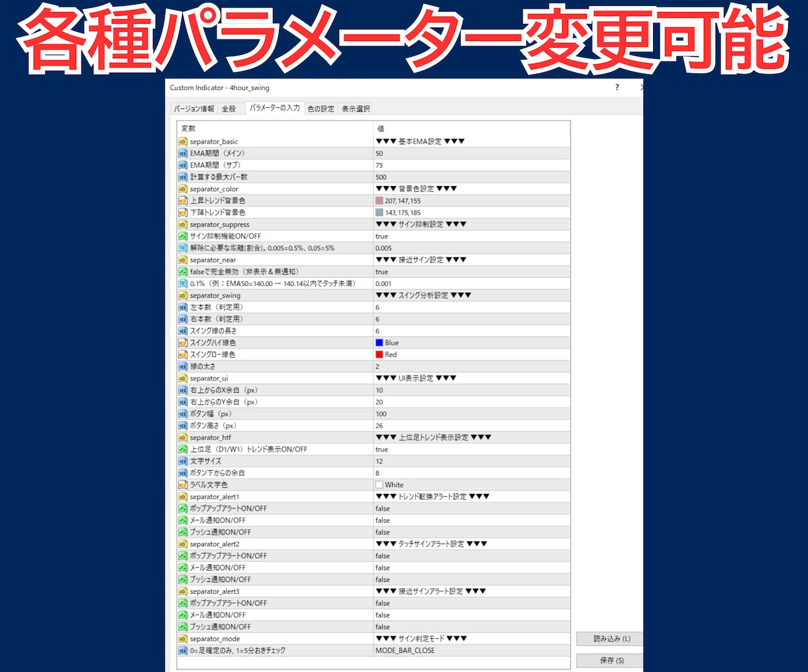The width and height of the screenshot is (808, 672).
Task: Edit the EMA期間（サブ）value 75
Action: [472, 166]
